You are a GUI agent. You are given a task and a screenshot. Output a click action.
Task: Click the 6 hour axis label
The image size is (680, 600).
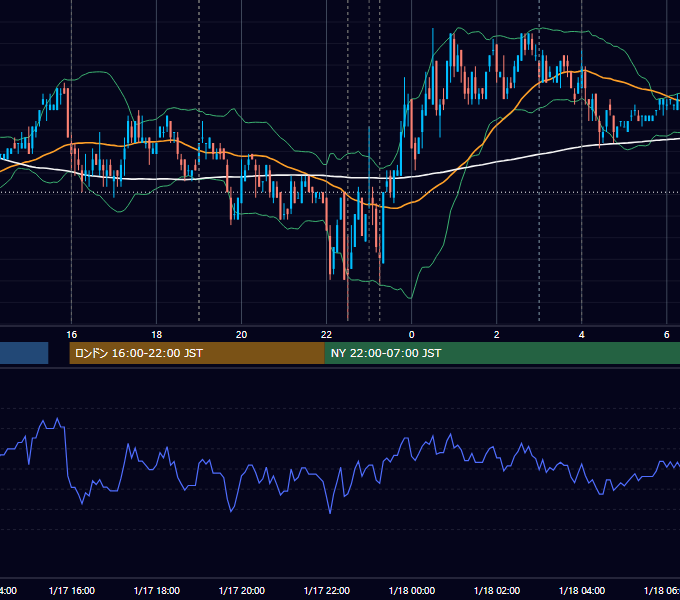pyautogui.click(x=667, y=335)
